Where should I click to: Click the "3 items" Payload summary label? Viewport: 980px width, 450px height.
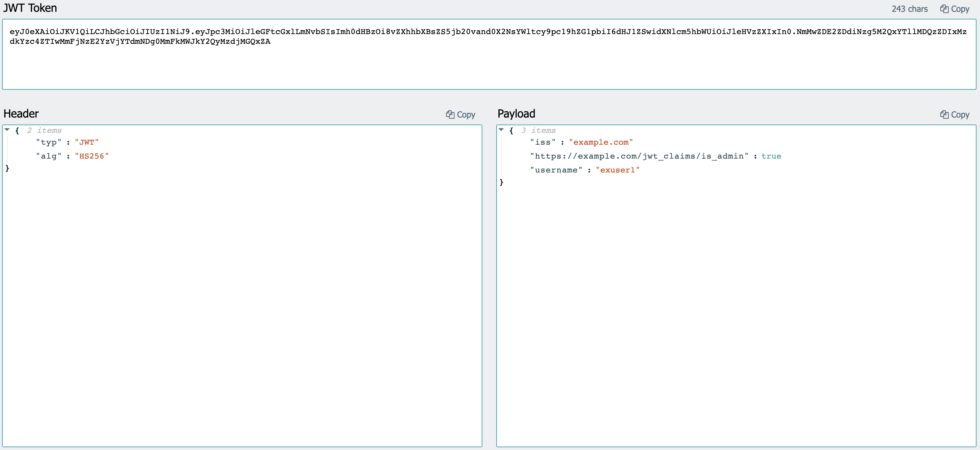click(538, 130)
